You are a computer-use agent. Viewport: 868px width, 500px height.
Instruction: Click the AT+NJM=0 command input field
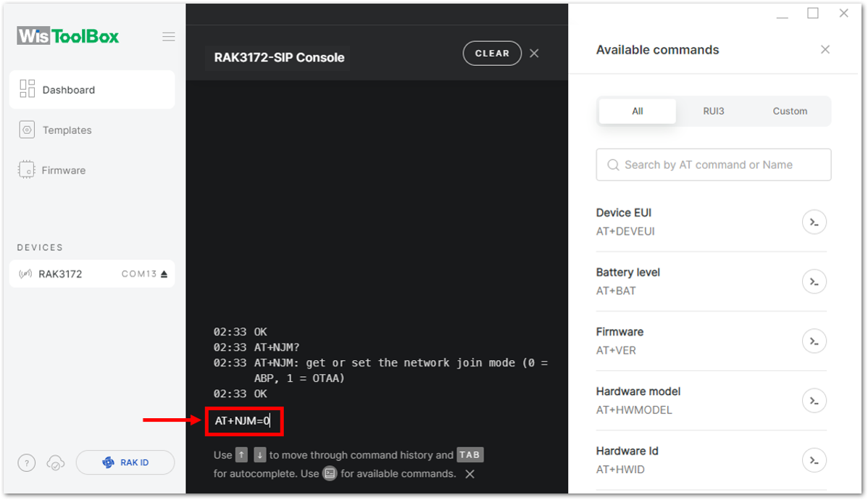click(244, 421)
